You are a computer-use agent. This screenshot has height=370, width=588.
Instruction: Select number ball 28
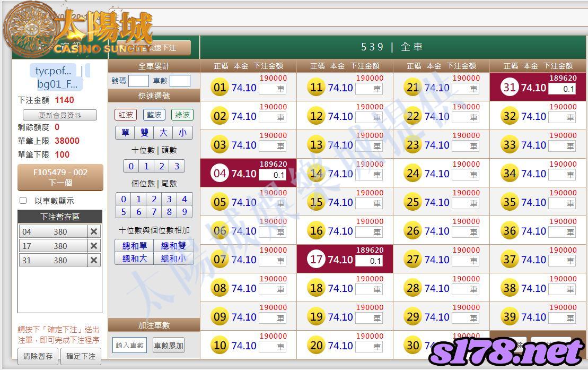point(413,288)
